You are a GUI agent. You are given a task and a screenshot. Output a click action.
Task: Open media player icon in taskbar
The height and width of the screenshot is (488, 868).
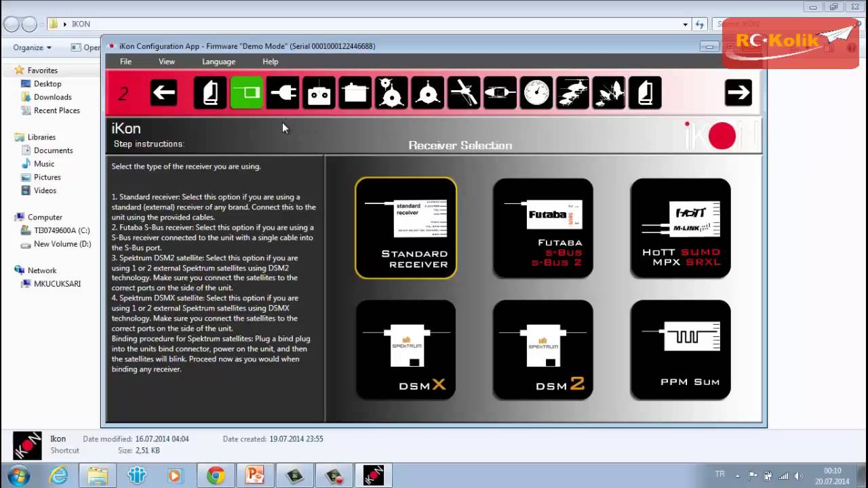pos(175,476)
